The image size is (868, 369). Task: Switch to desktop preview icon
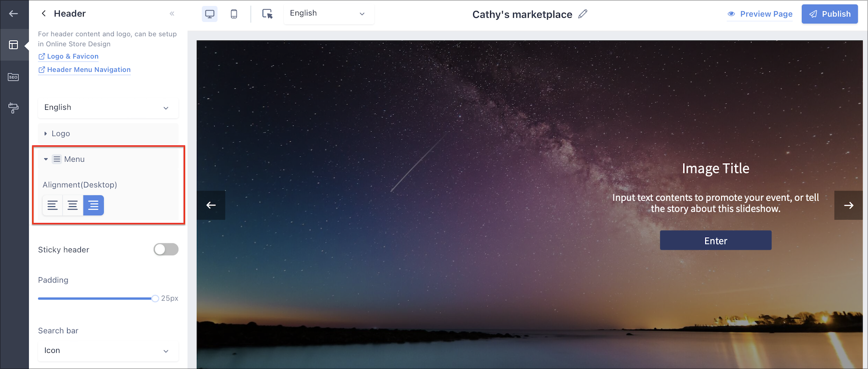click(210, 14)
